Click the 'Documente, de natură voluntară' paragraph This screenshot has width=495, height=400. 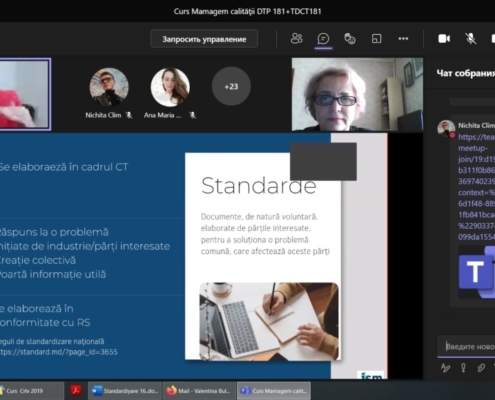[x=265, y=234]
